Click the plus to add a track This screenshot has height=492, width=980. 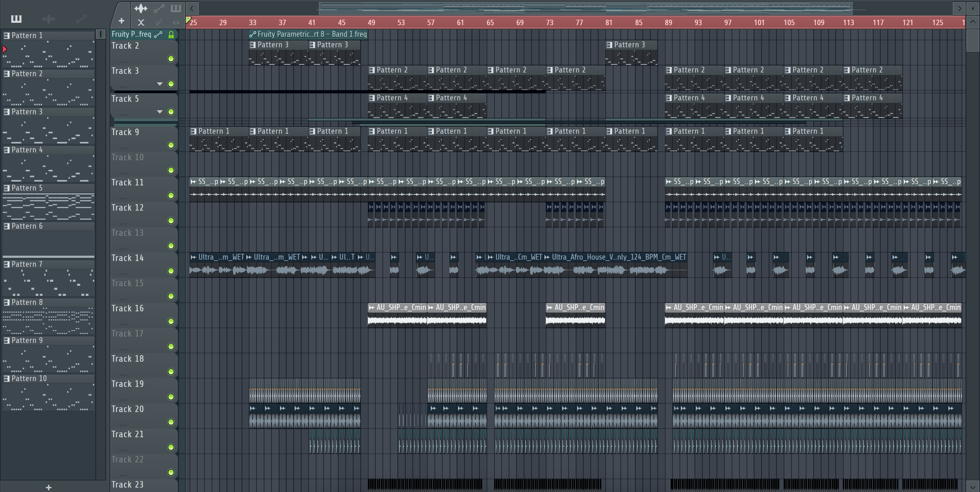click(x=121, y=21)
